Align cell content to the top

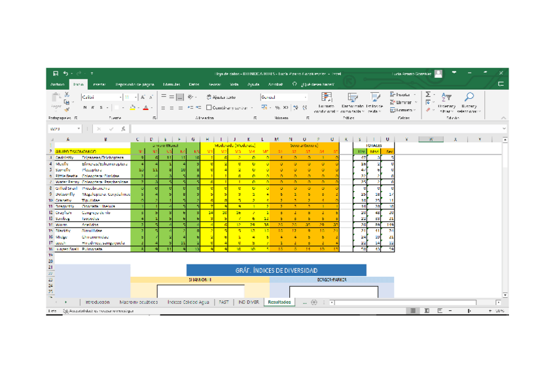pos(164,97)
